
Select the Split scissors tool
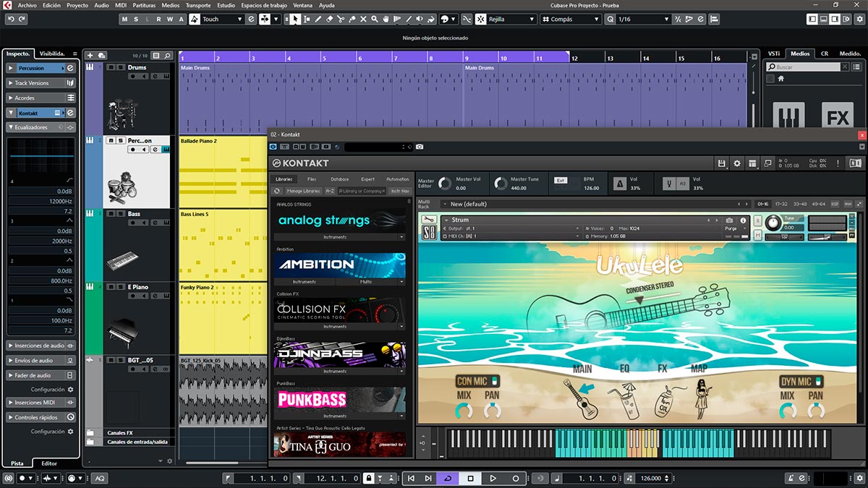tap(341, 19)
